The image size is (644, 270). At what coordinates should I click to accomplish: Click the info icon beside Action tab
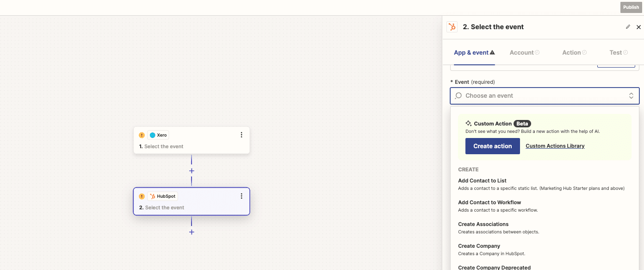click(x=584, y=52)
